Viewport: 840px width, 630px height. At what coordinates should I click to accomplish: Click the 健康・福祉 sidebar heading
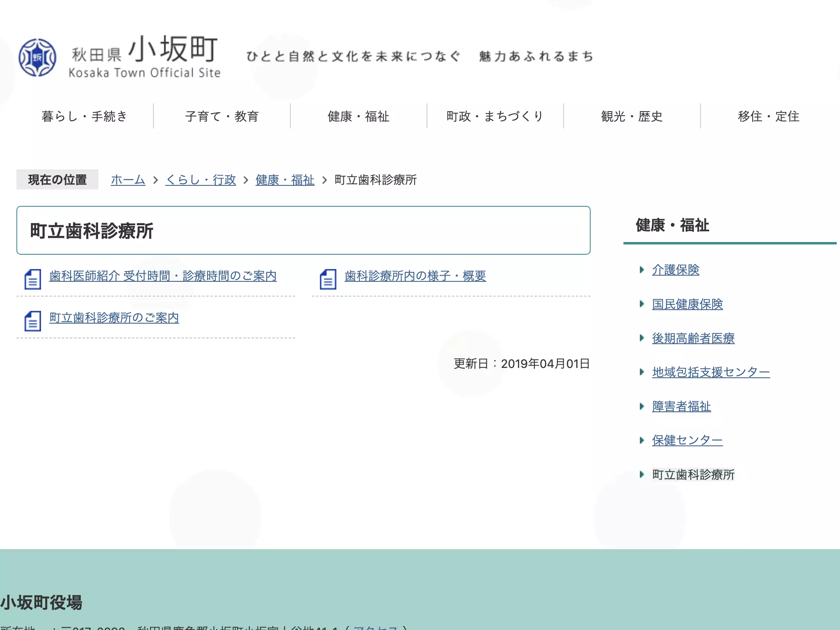click(x=672, y=225)
